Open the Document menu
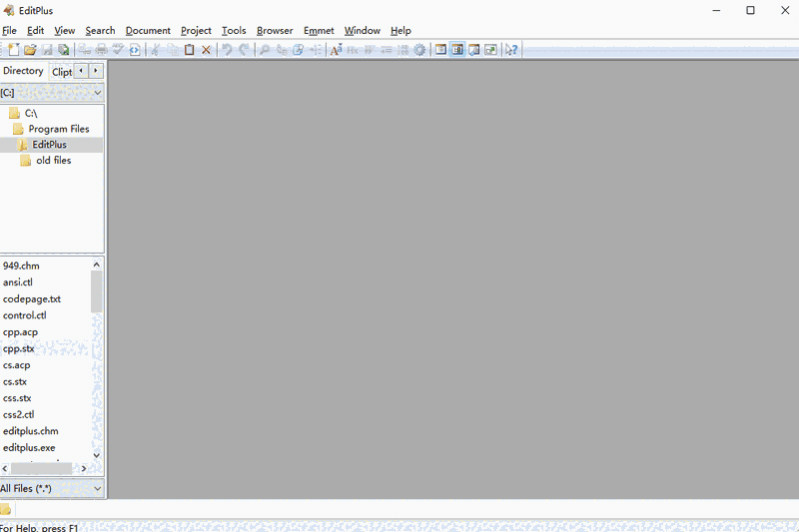This screenshot has height=532, width=799. [x=148, y=31]
